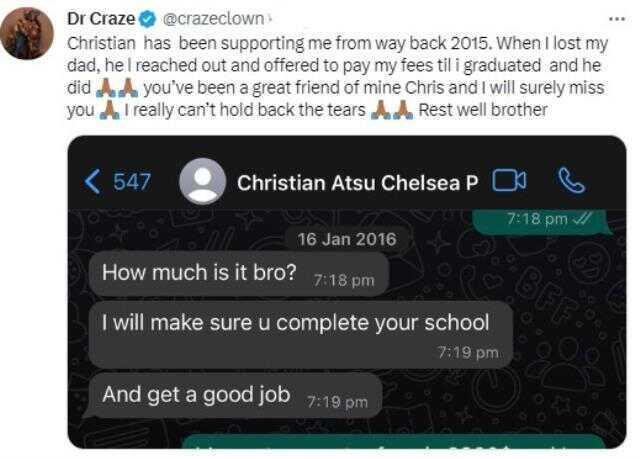Screen dimensions: 640x459
Task: Click the 16 Jan 2016 date label
Action: 347,239
